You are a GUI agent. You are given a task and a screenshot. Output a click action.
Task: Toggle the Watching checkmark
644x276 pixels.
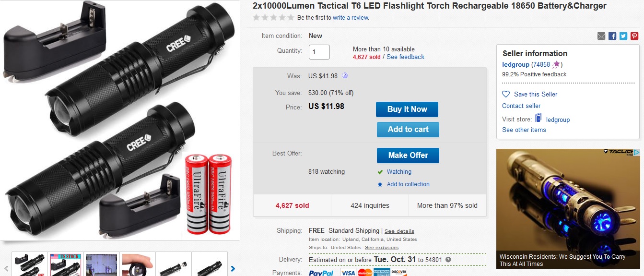coord(380,172)
